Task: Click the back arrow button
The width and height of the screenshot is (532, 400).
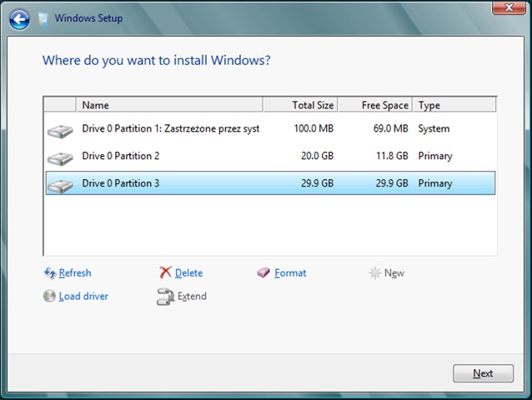Action: pos(19,17)
